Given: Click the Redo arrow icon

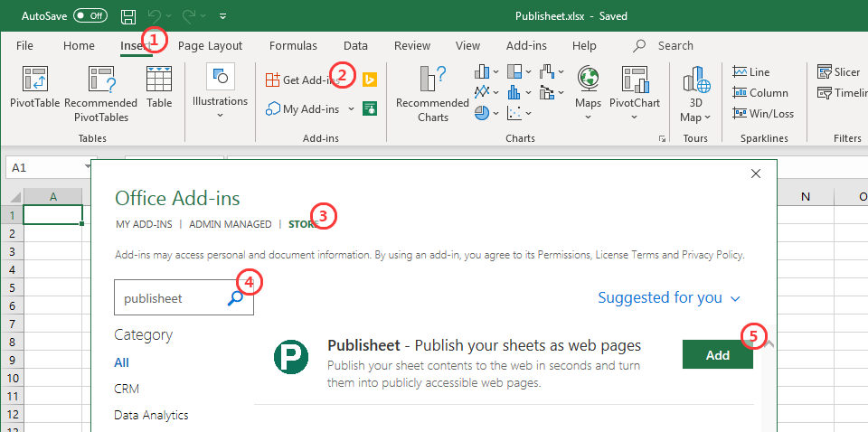Looking at the screenshot, I should coord(188,16).
